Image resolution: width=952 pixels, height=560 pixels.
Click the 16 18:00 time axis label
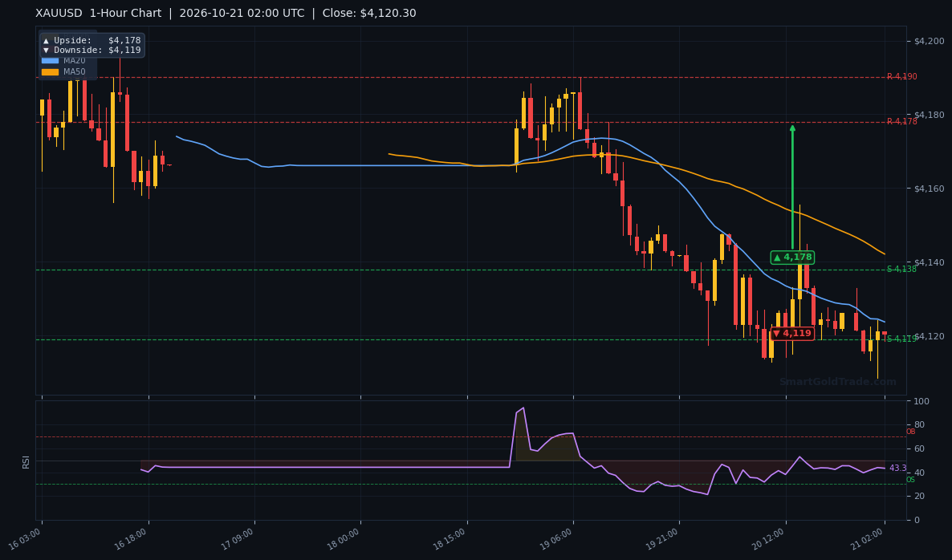click(x=132, y=539)
